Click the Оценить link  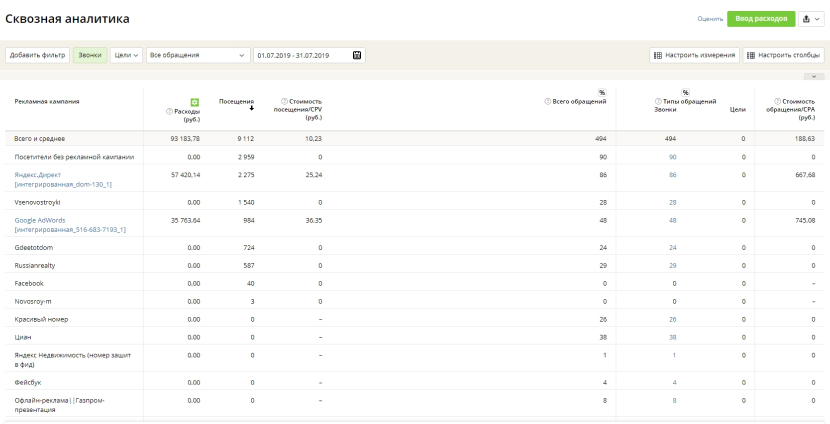[710, 19]
